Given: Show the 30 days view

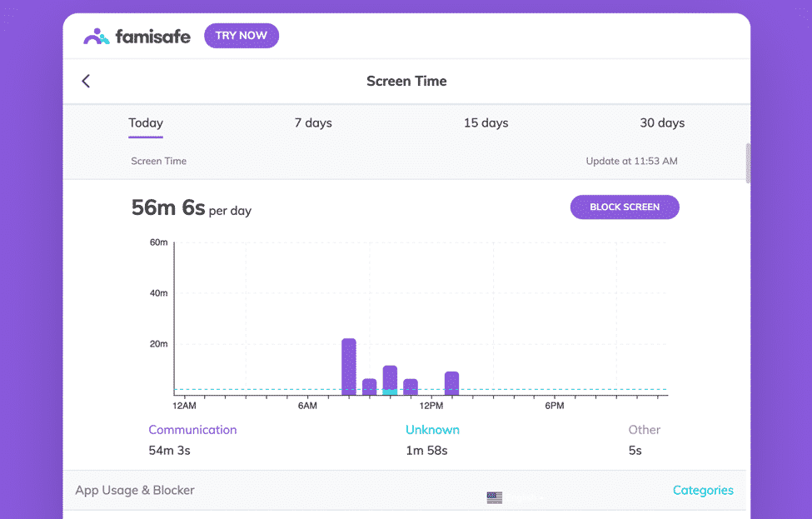Looking at the screenshot, I should pyautogui.click(x=662, y=123).
